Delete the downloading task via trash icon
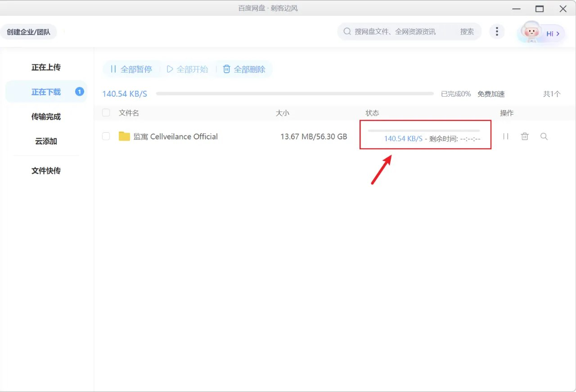 [x=525, y=136]
